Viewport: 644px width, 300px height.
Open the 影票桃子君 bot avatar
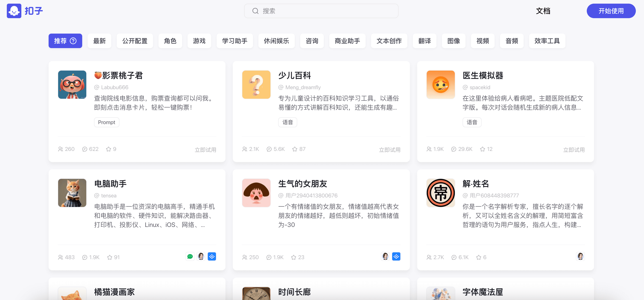pyautogui.click(x=72, y=85)
